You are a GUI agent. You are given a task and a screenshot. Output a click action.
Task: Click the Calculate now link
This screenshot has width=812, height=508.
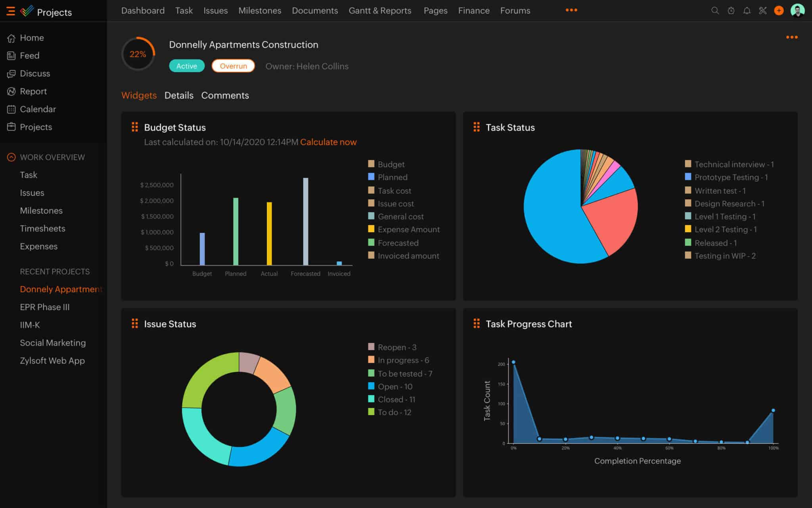pyautogui.click(x=329, y=142)
